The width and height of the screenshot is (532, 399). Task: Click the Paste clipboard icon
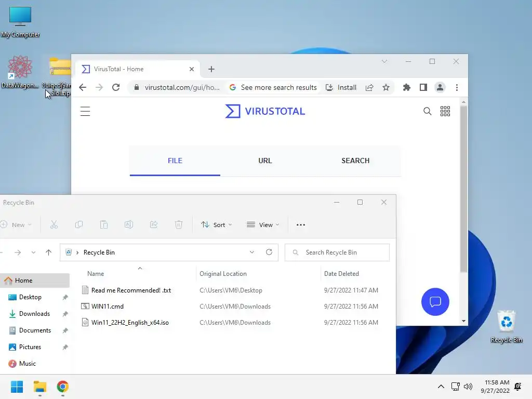[x=104, y=224]
